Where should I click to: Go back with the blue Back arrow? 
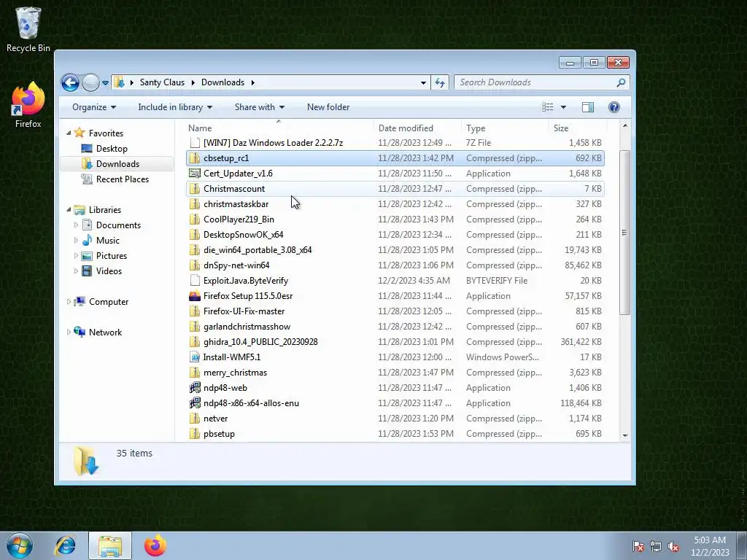(x=70, y=82)
